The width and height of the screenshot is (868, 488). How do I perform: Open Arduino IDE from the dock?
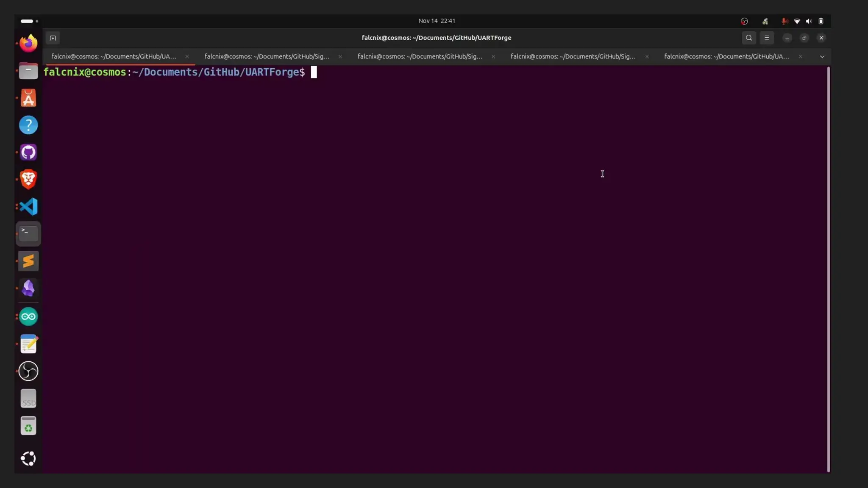(x=28, y=317)
